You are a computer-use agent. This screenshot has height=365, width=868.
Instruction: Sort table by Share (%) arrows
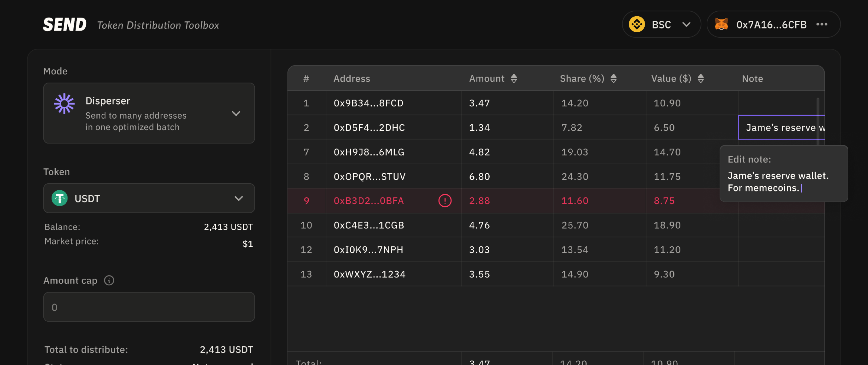pyautogui.click(x=613, y=79)
